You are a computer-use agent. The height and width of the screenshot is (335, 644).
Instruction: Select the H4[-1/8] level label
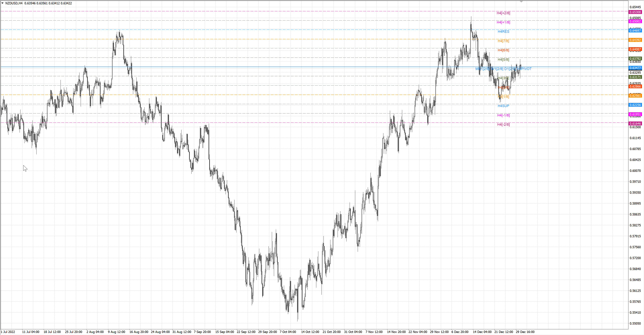pyautogui.click(x=503, y=115)
